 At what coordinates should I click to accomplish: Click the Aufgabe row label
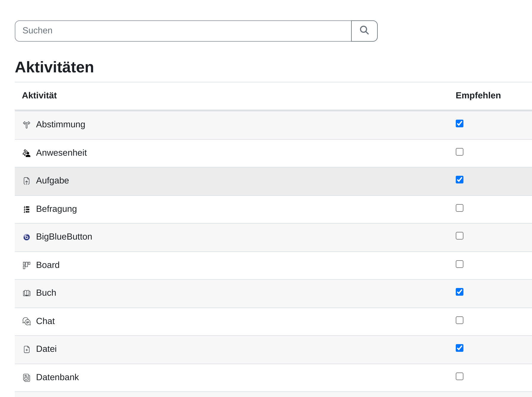(52, 180)
